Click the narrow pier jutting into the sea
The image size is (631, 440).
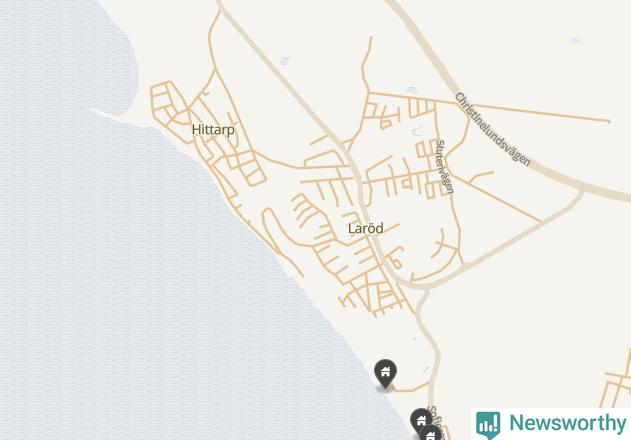(x=105, y=114)
